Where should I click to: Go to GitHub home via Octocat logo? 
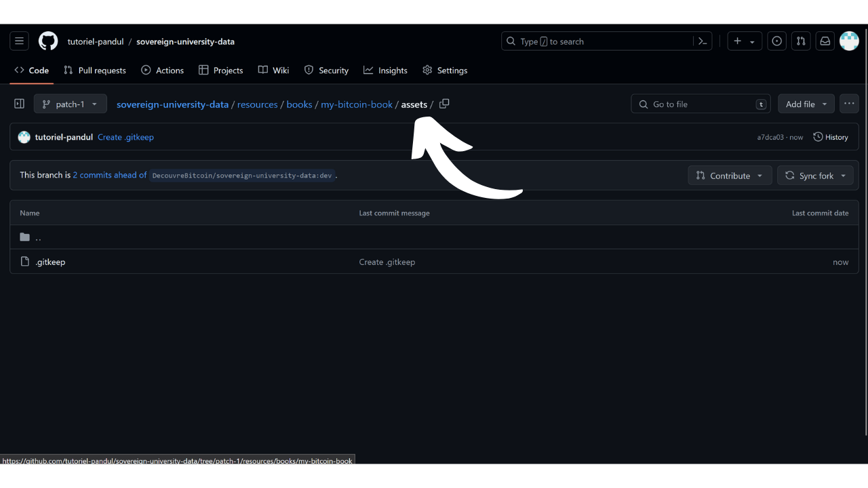(x=48, y=41)
